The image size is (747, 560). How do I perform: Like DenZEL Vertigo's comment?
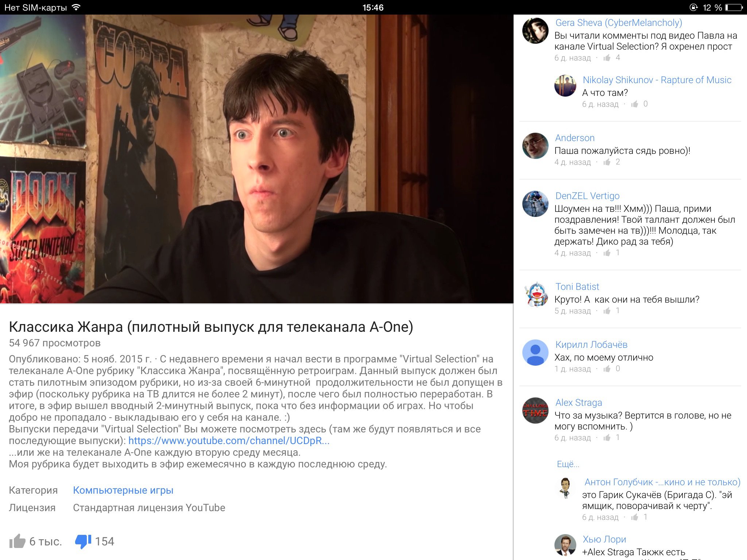click(607, 253)
